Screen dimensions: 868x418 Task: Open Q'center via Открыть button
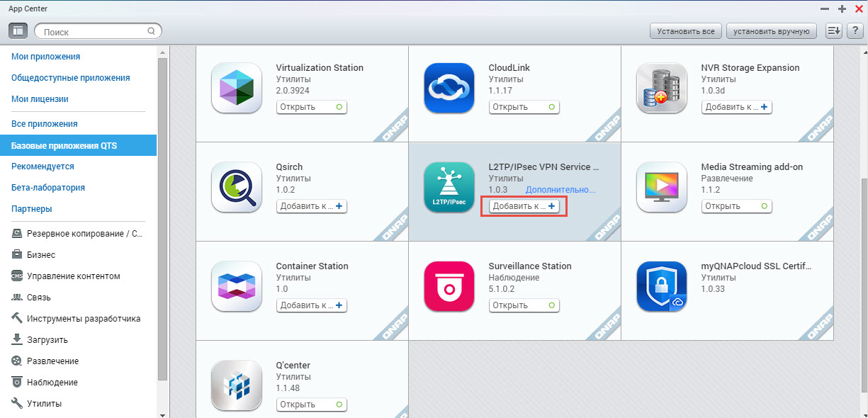click(x=312, y=405)
